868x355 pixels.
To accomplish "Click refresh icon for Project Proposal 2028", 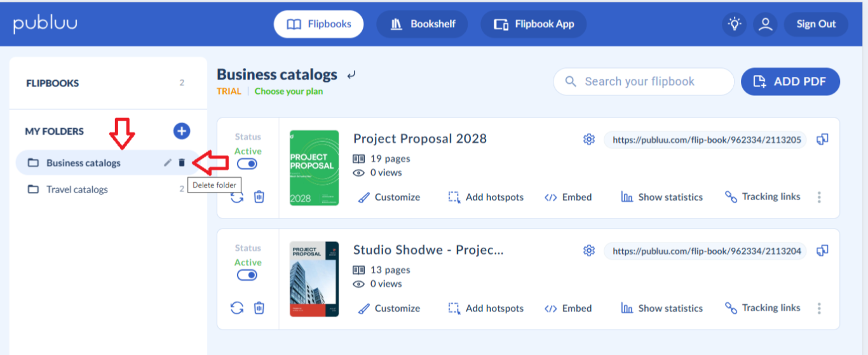I will pos(237,197).
